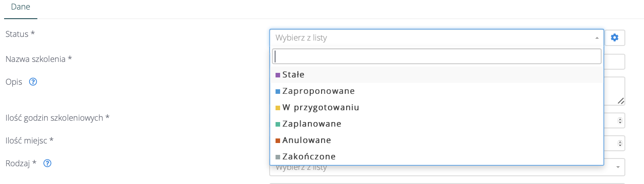Viewport: 644px width, 184px height.
Task: Click the help icon next to Opis
Action: pos(33,82)
